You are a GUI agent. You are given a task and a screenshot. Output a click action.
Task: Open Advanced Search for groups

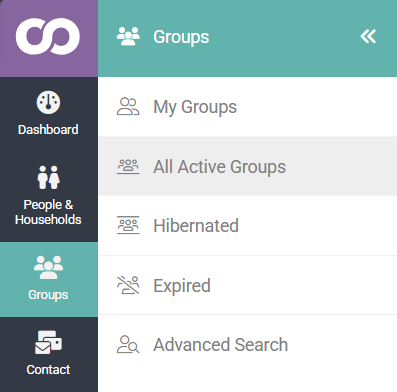pyautogui.click(x=248, y=345)
